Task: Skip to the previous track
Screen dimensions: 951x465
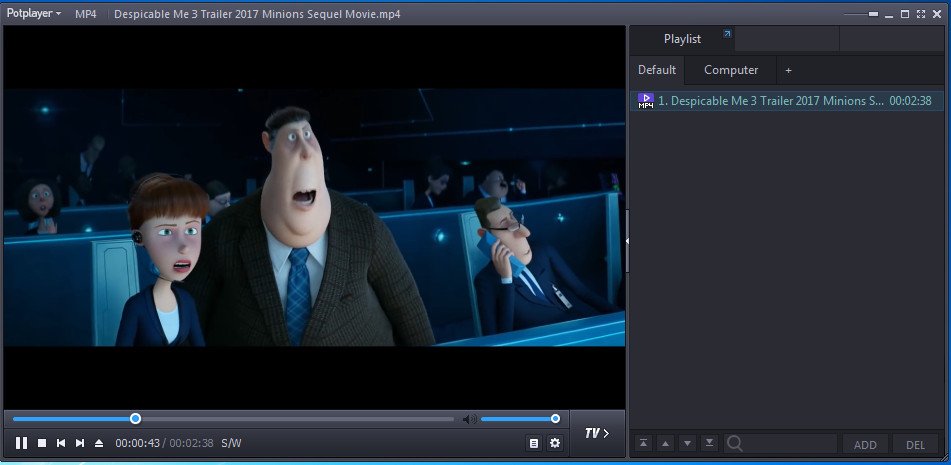Action: pos(61,443)
